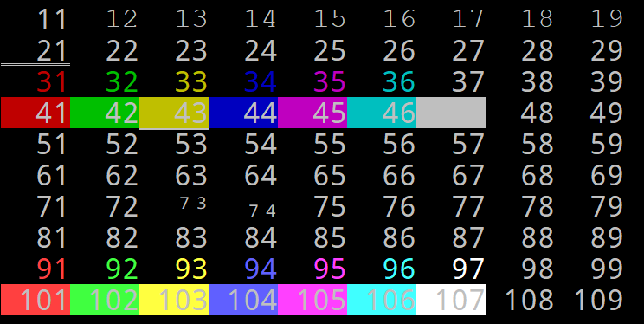
Task: Click the small subscript number 74
Action: [262, 211]
